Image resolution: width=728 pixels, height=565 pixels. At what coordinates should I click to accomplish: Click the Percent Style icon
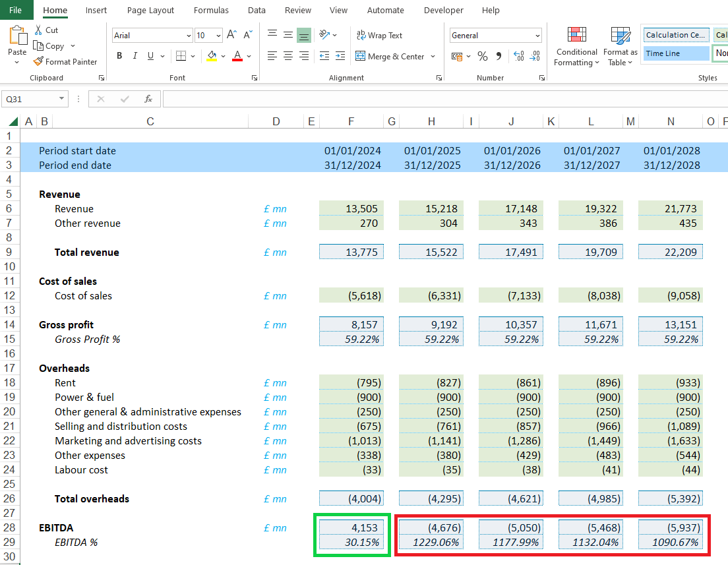(x=483, y=57)
